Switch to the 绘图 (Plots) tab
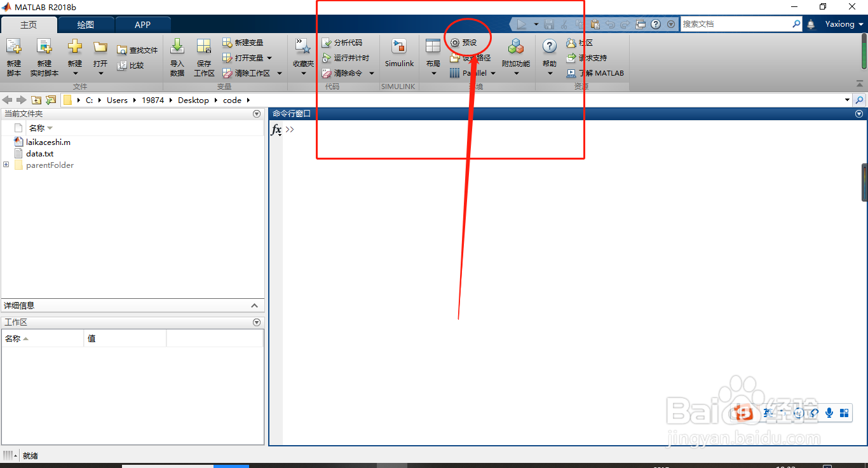 tap(86, 25)
